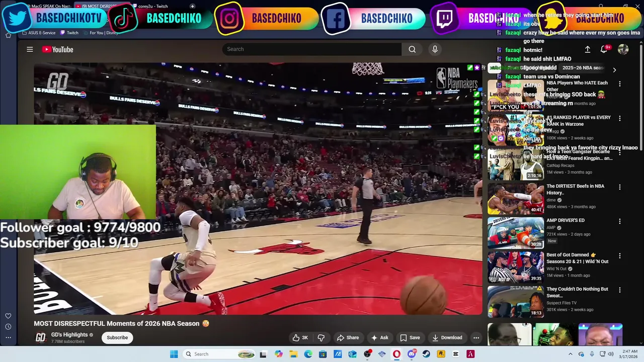Go to YouTube home via logo
This screenshot has height=362, width=644.
(57, 49)
